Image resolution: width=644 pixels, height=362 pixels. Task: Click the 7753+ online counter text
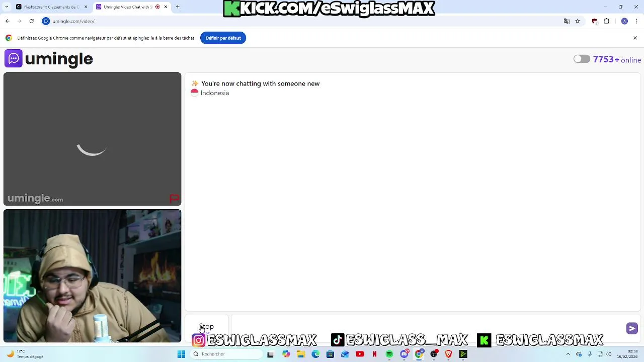tap(617, 59)
